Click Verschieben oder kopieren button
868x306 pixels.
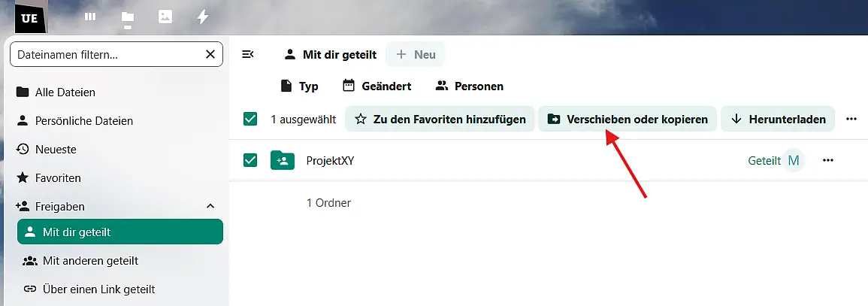pos(628,119)
